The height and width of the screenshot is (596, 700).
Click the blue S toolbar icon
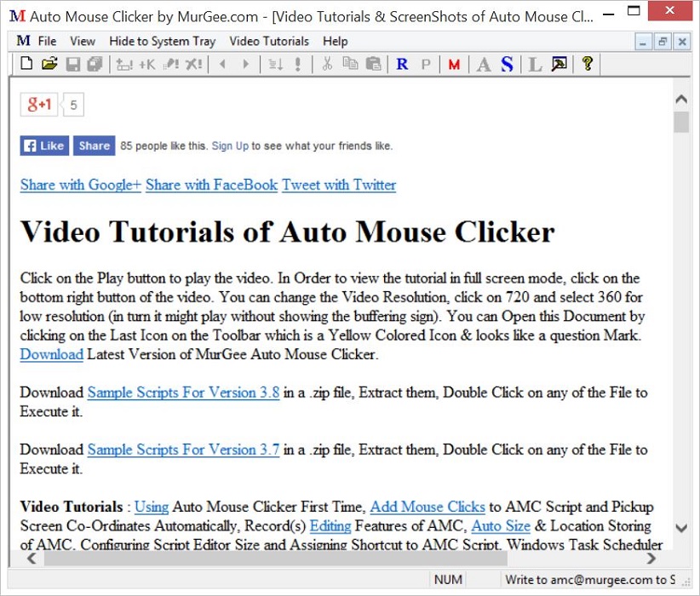click(x=507, y=65)
